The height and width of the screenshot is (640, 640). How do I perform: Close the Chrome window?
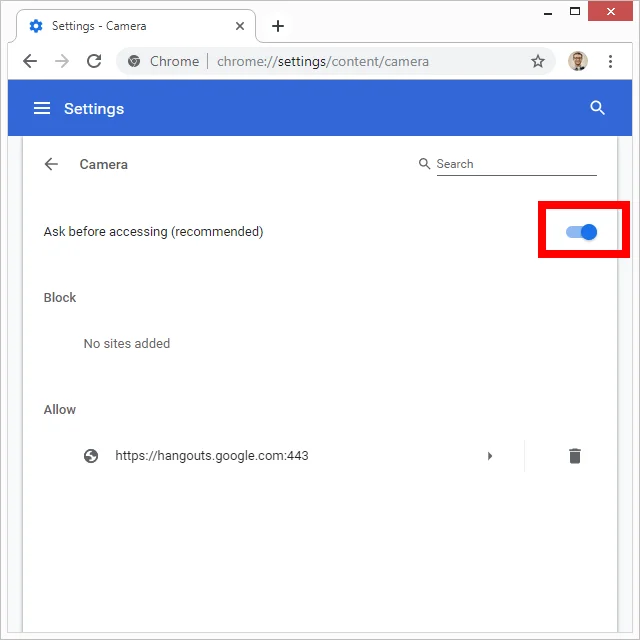pyautogui.click(x=610, y=11)
